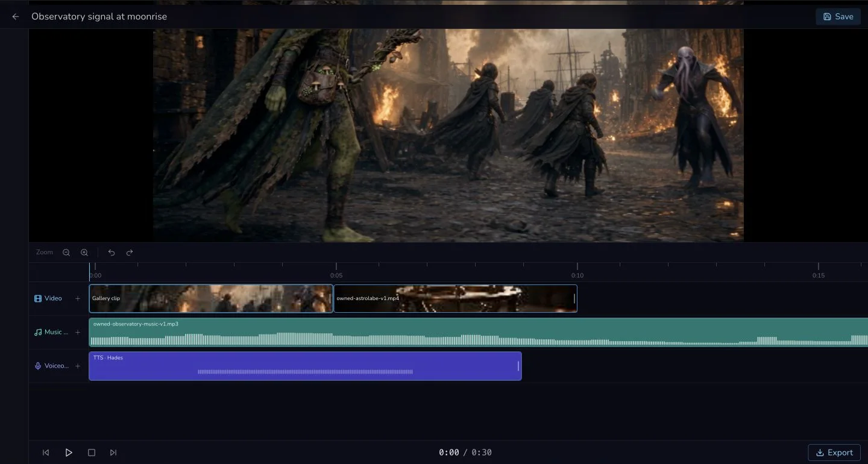Select the TTS Hades voiceover clip
Viewport: 868px width, 464px height.
click(305, 366)
